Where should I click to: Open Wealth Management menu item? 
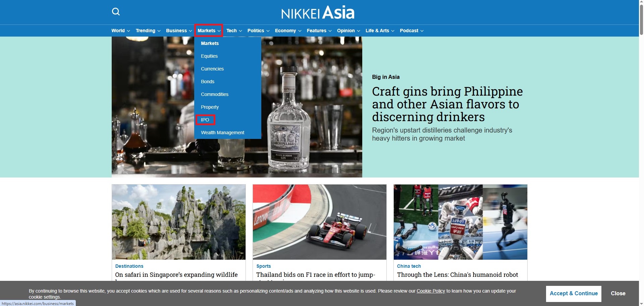[x=222, y=133]
